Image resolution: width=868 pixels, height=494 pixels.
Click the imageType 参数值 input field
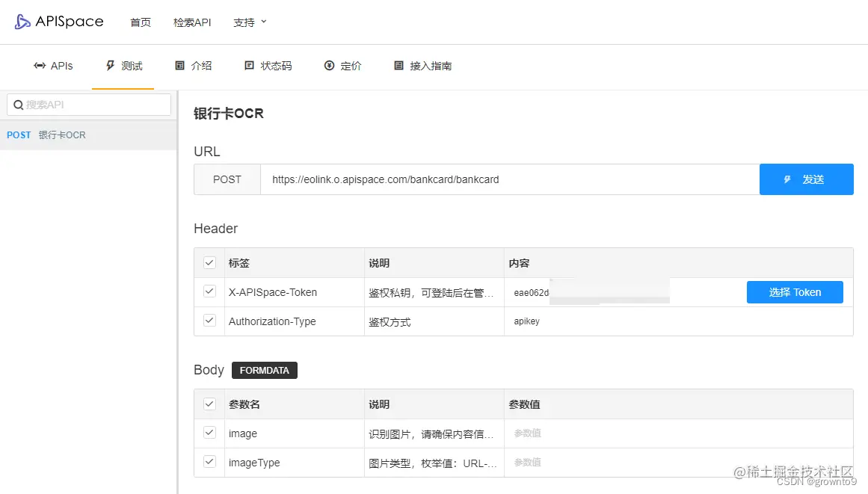[x=678, y=463]
